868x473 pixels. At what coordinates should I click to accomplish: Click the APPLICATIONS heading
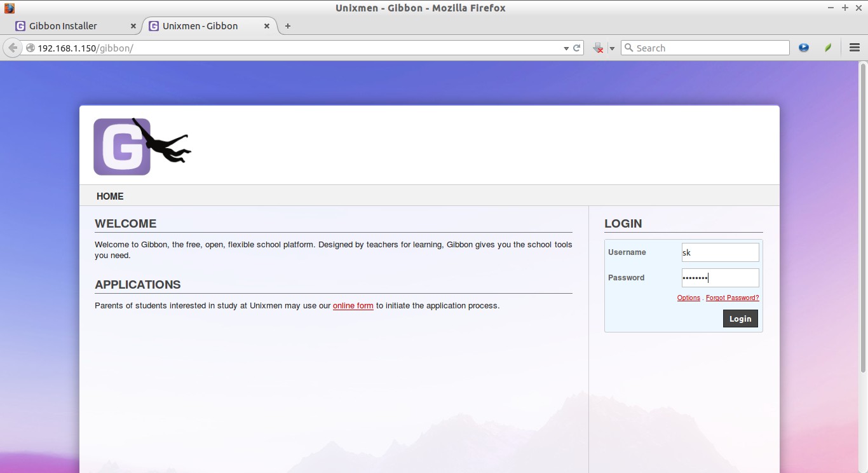point(138,285)
